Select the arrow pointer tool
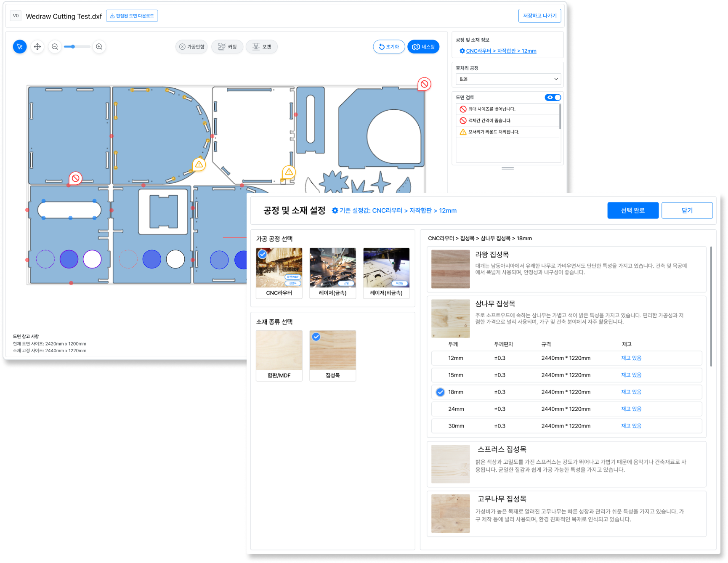This screenshot has height=563, width=728. (20, 47)
